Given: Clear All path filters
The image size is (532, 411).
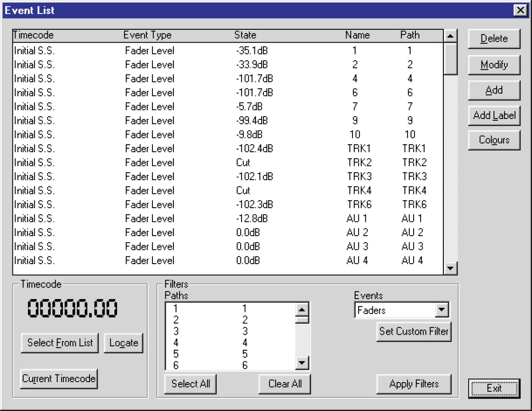Looking at the screenshot, I should [285, 384].
